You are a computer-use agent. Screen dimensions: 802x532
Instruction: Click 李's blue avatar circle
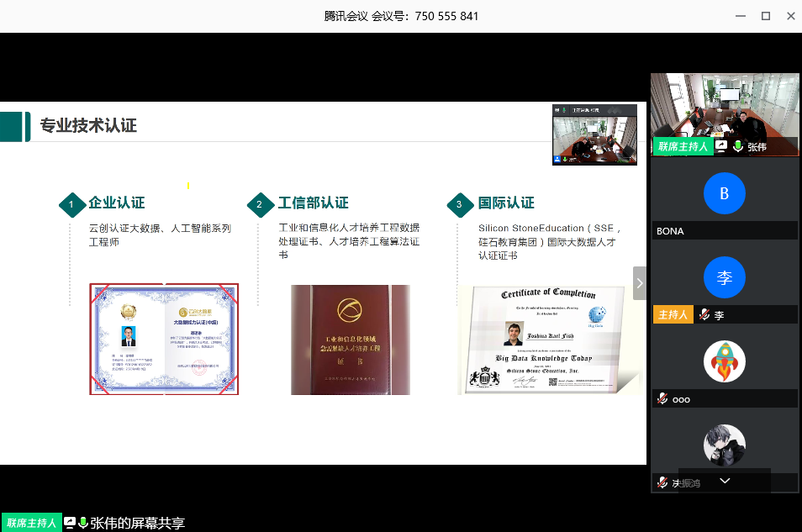pos(724,278)
